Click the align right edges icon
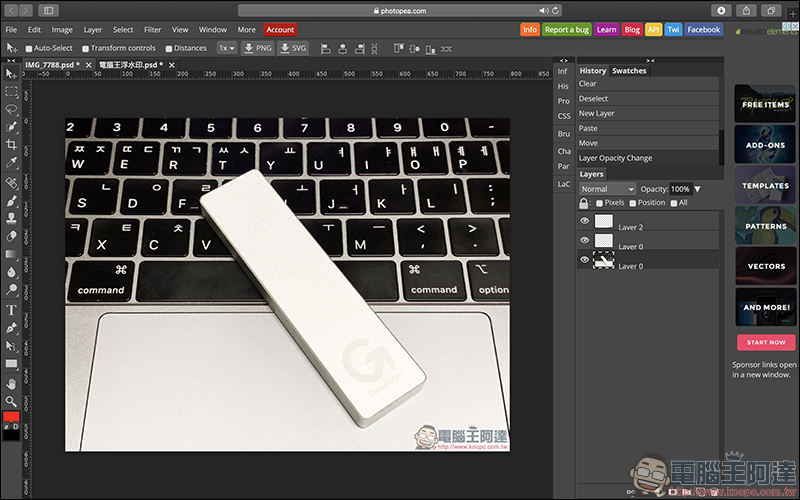Screen dimensions: 800x500 click(359, 49)
